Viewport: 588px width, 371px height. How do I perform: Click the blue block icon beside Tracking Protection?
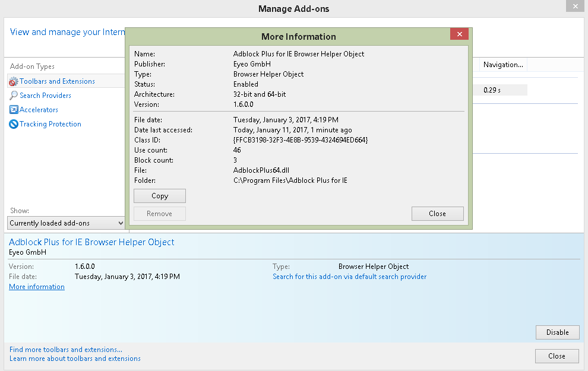(12, 124)
